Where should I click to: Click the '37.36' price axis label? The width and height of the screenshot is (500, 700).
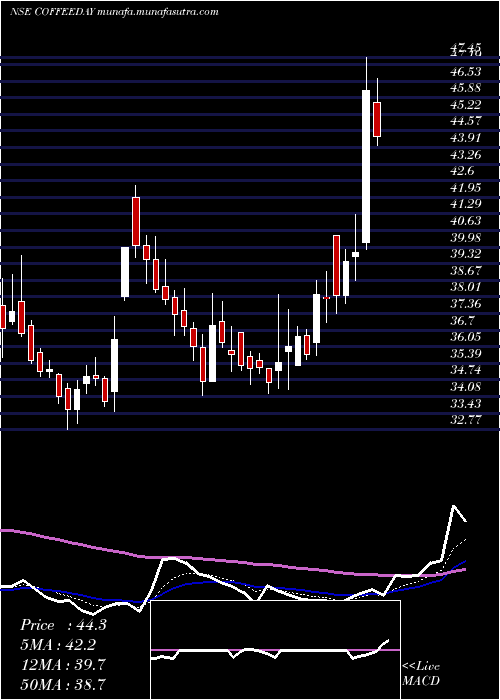point(465,304)
